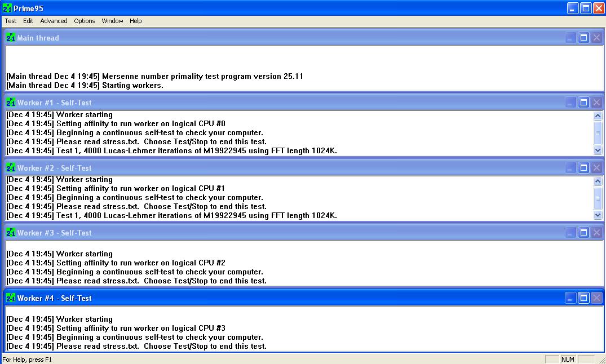This screenshot has width=606, height=364.
Task: Minimize the Prime95 main window
Action: tap(573, 8)
